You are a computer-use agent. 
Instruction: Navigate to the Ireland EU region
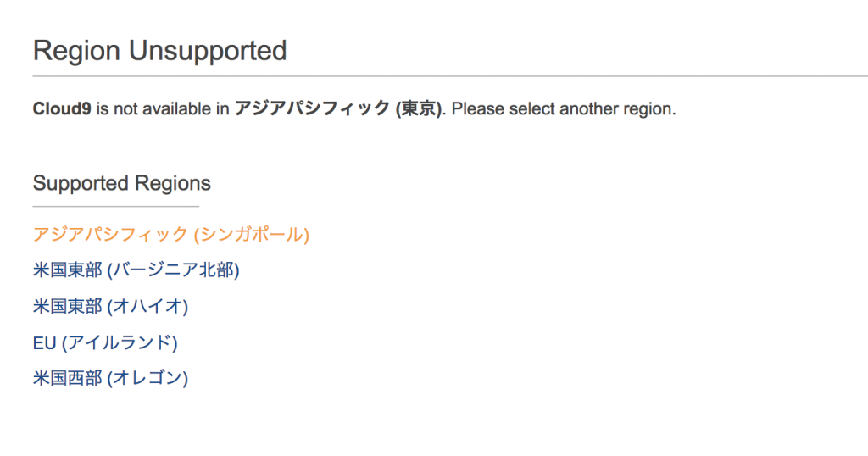pyautogui.click(x=105, y=342)
